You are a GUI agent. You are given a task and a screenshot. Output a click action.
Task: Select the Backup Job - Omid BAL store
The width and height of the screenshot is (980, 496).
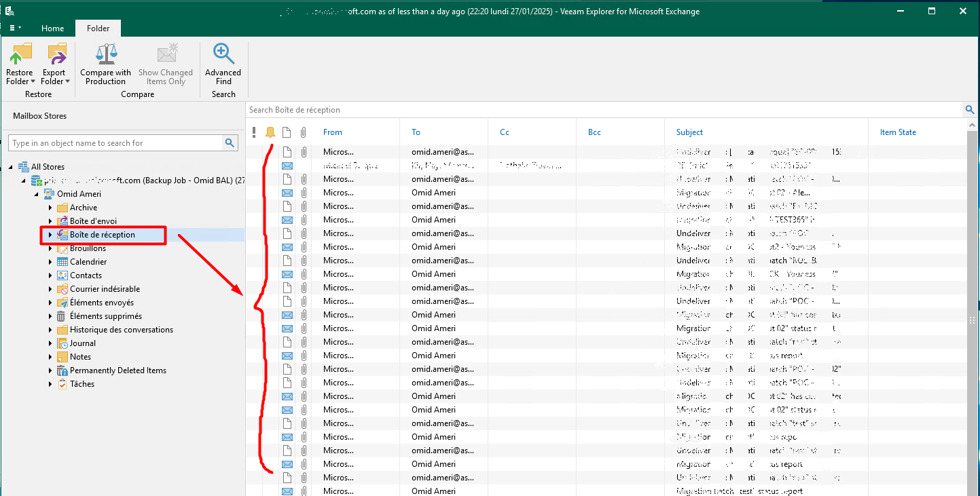tap(145, 180)
